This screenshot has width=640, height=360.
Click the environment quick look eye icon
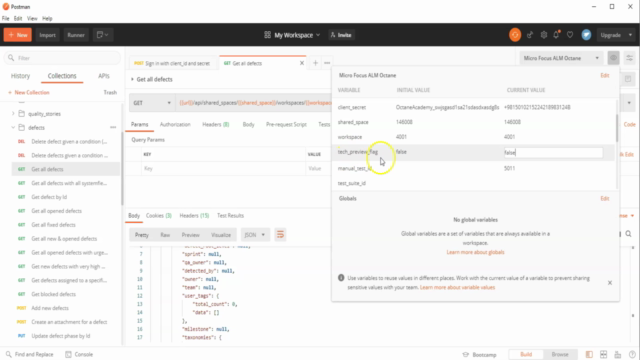(613, 58)
